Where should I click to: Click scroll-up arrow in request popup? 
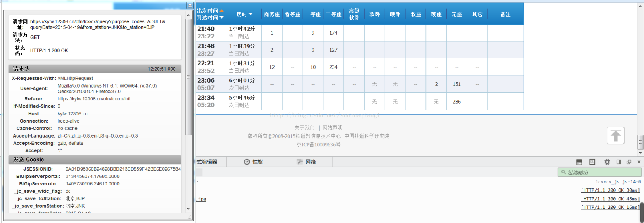point(188,15)
